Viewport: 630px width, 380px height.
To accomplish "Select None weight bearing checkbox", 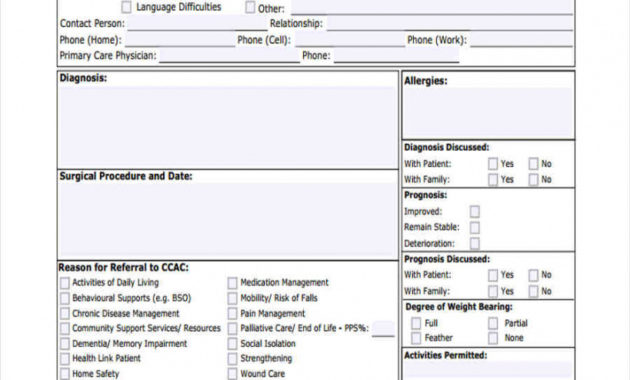I will (x=493, y=338).
